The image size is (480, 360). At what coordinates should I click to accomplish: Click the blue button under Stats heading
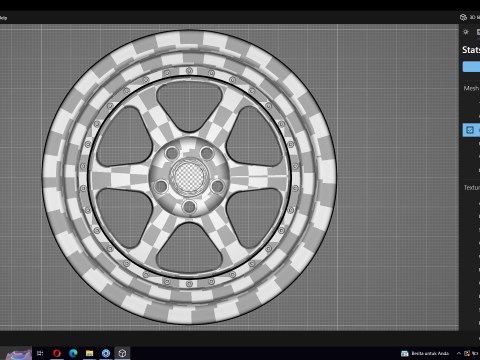[x=471, y=67]
